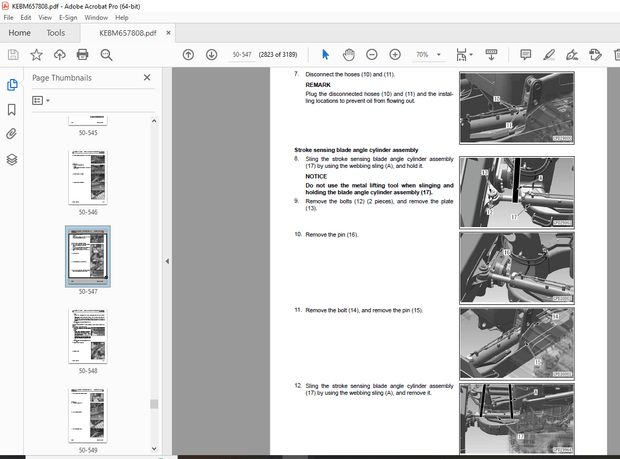Click the illustration beside step 10

pos(517,268)
